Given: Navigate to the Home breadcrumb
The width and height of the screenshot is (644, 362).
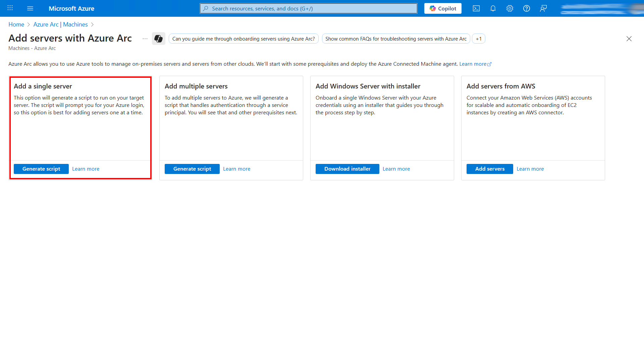Looking at the screenshot, I should click(16, 24).
